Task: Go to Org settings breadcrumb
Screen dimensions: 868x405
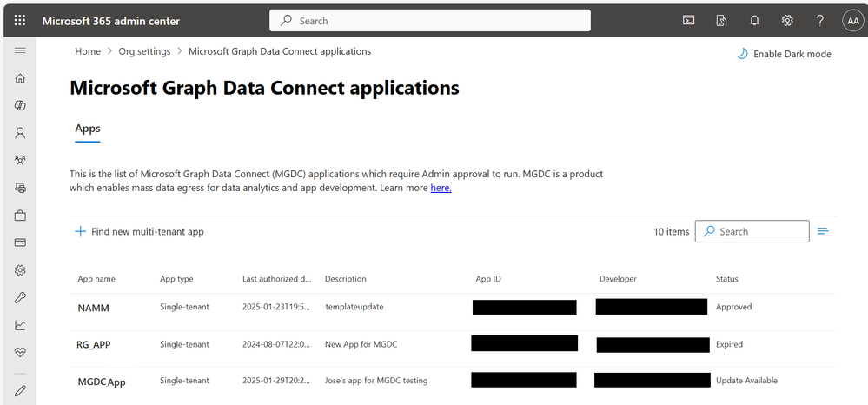Action: [x=144, y=51]
